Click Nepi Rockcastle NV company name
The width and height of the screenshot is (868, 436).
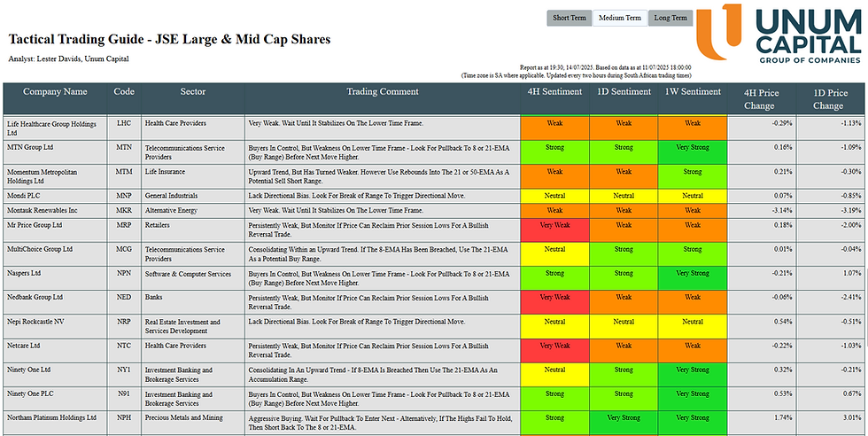35,322
